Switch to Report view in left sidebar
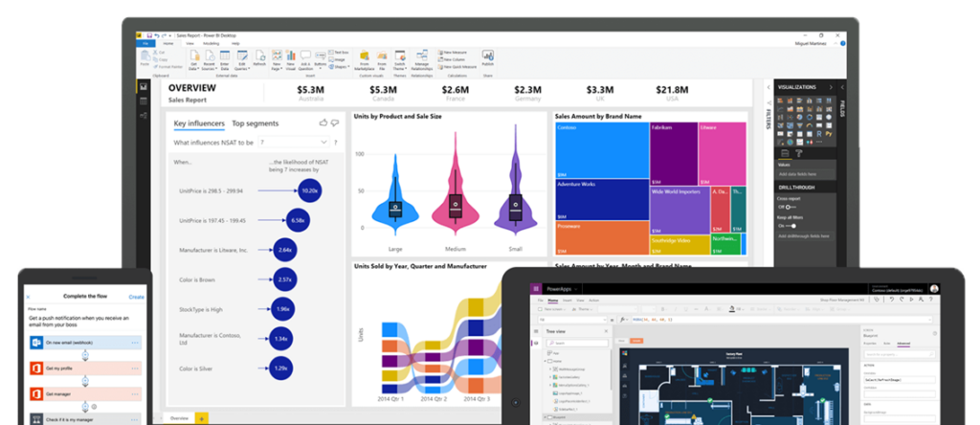Viewport: 980px width, 425px height. (x=144, y=86)
